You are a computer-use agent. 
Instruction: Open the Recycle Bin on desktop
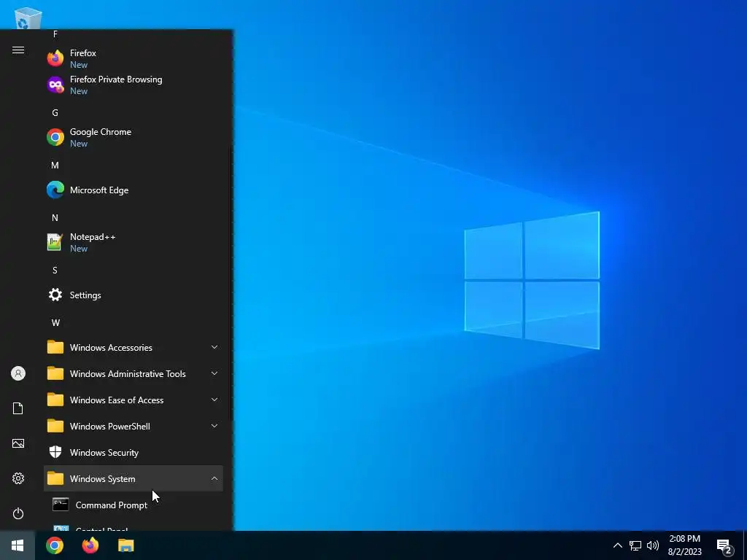[28, 18]
